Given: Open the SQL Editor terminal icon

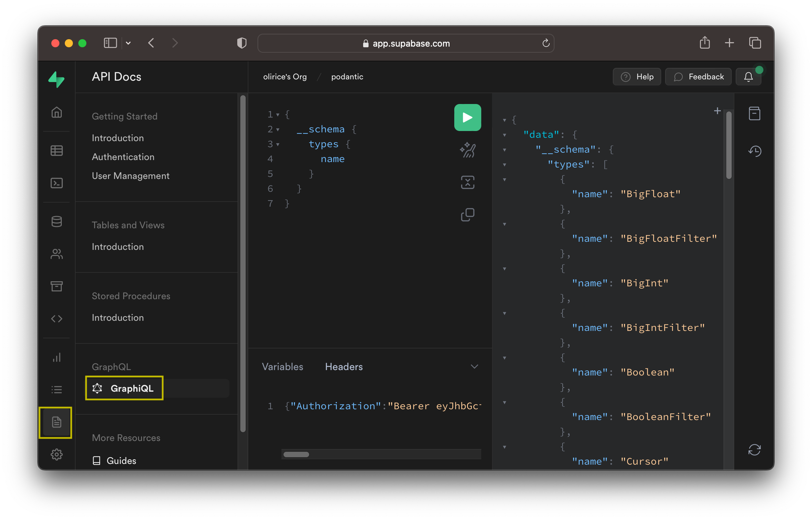Looking at the screenshot, I should [x=56, y=183].
